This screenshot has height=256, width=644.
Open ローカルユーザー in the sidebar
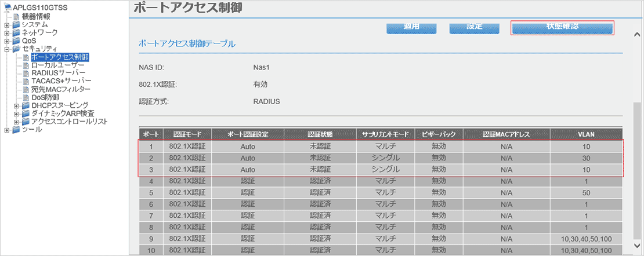pyautogui.click(x=57, y=65)
